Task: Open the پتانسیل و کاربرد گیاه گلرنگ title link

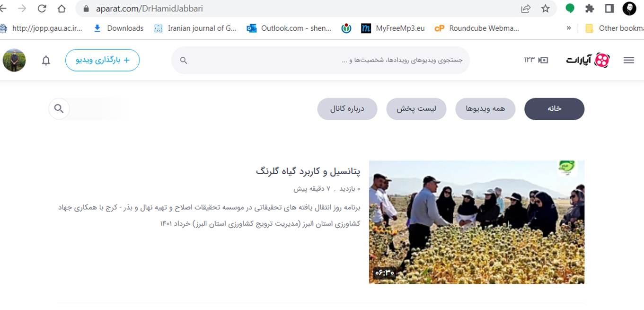Action: pos(308,171)
